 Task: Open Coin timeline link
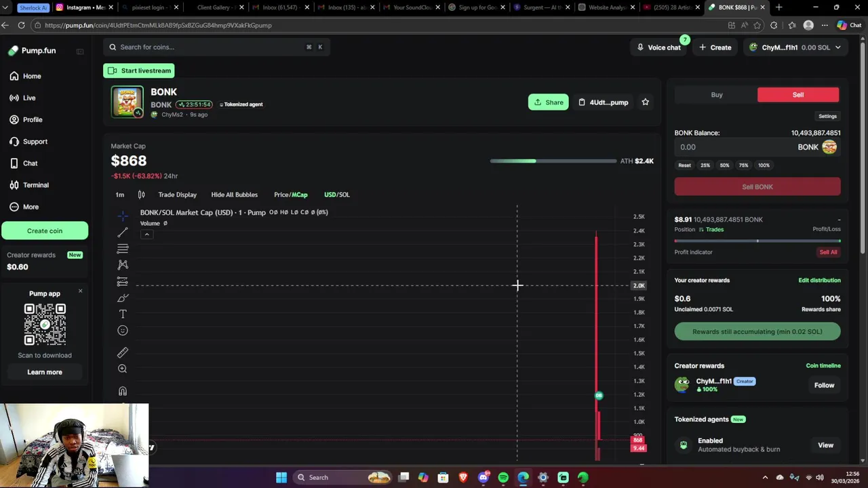click(823, 365)
